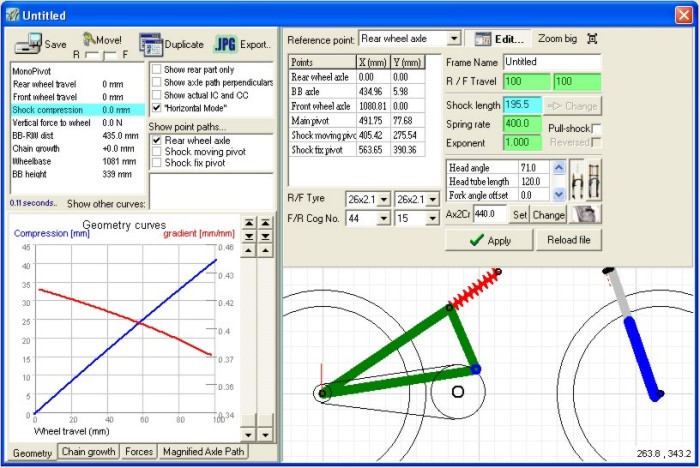Screen dimensions: 700x468
Task: Open the Edit points table button
Action: click(499, 38)
